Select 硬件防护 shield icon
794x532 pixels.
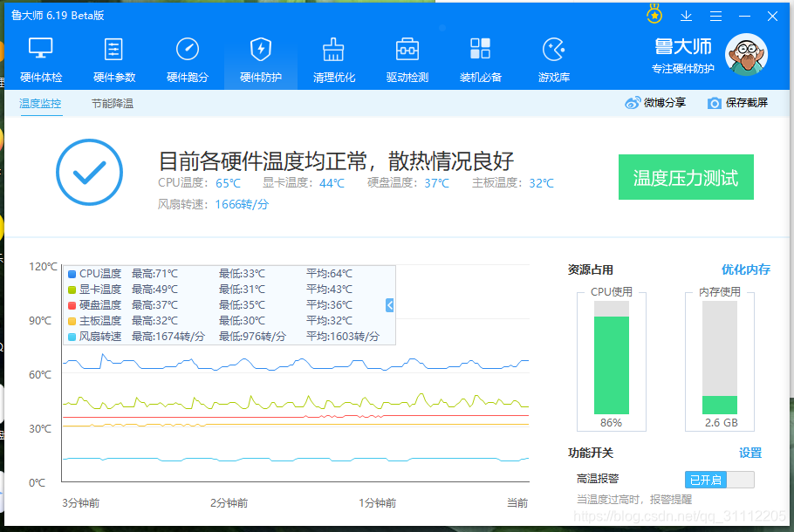click(261, 49)
